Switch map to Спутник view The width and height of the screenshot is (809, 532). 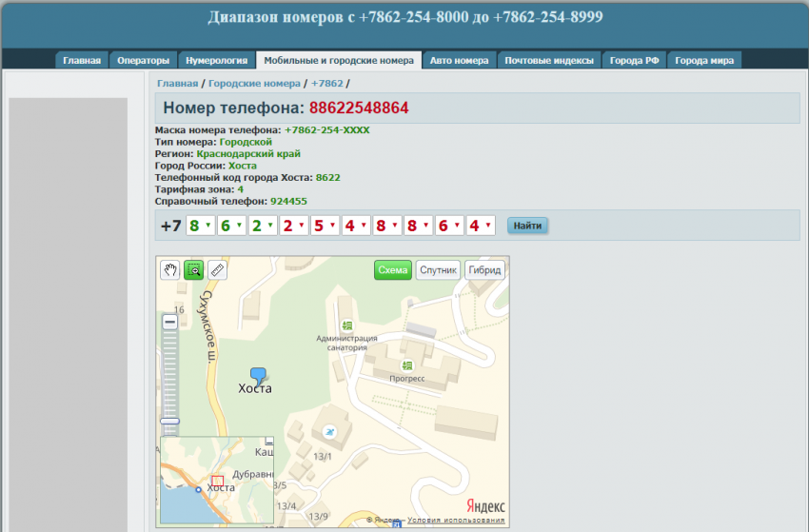438,270
